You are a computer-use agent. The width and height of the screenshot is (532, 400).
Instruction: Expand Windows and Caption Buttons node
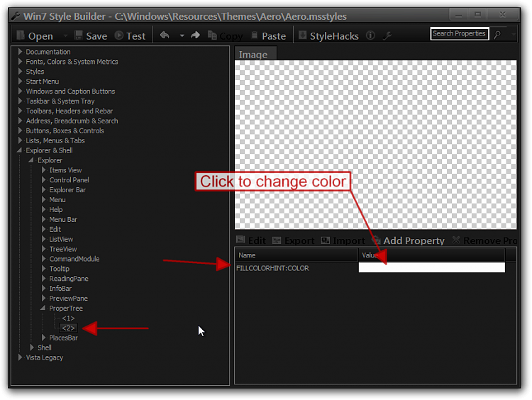pos(20,91)
